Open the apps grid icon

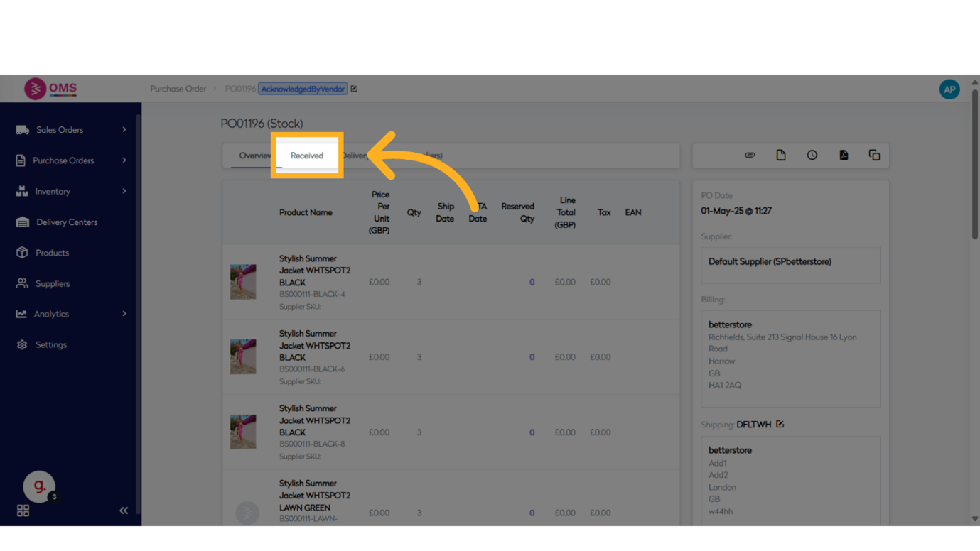coord(23,511)
